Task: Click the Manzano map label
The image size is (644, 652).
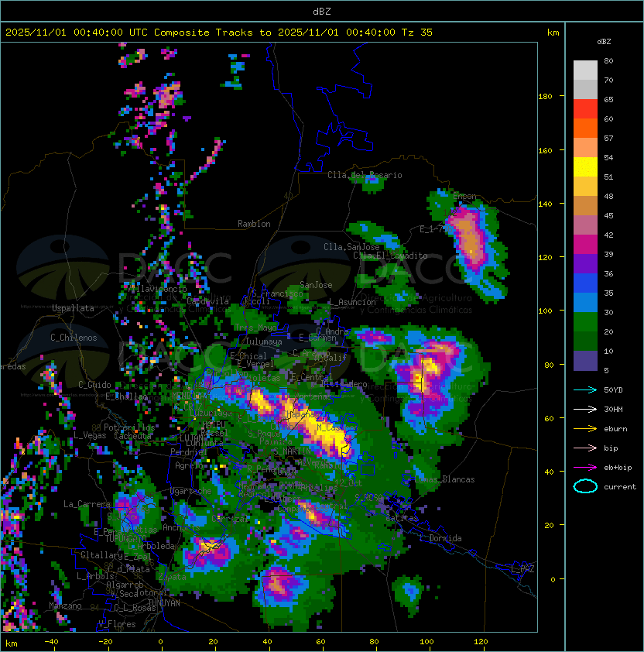Action: (x=65, y=606)
